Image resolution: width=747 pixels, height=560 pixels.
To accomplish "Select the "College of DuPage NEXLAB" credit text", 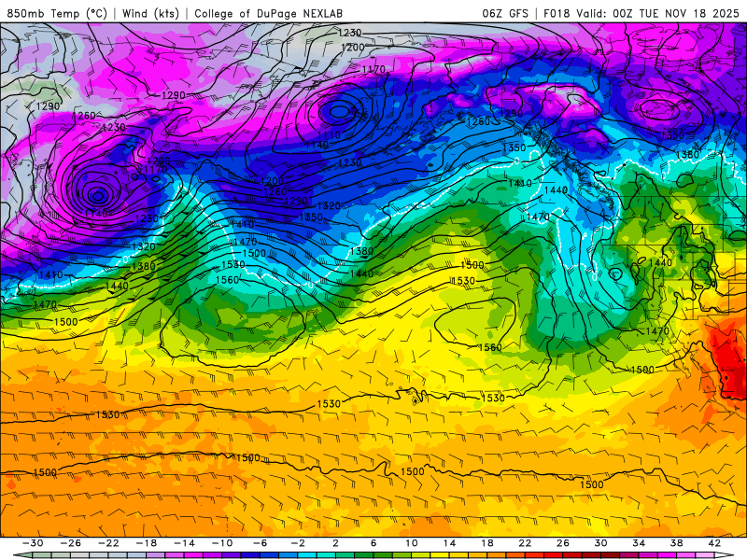I will [x=268, y=13].
